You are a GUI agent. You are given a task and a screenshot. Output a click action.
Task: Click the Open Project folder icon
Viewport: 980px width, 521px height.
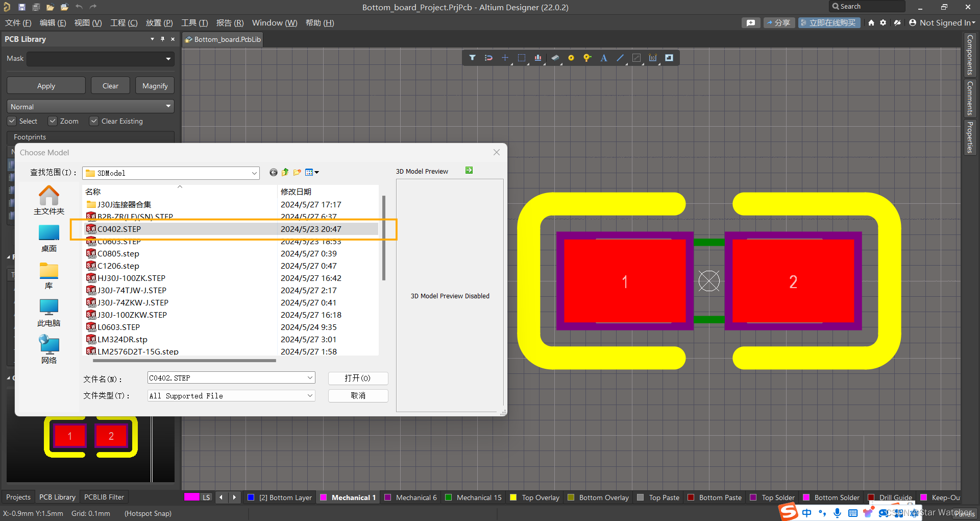(64, 7)
